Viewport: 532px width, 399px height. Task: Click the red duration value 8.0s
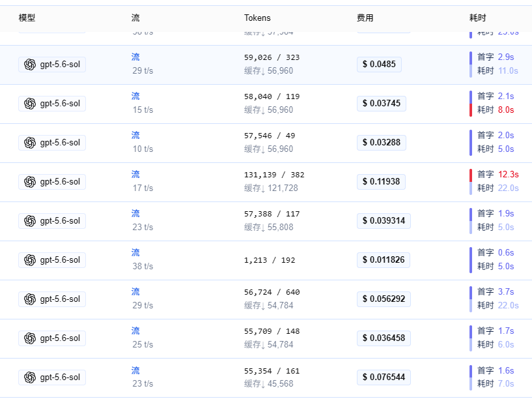[x=506, y=110]
